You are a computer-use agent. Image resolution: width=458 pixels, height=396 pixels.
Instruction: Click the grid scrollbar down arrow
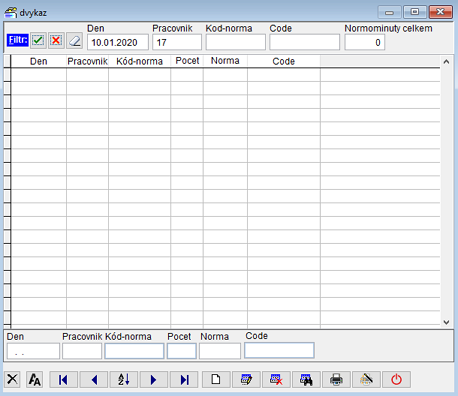[446, 322]
